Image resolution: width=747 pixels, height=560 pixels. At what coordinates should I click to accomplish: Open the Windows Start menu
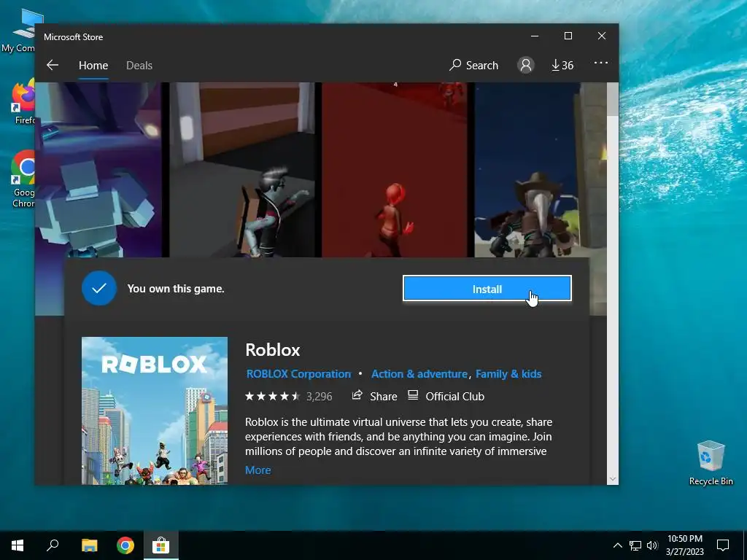18,545
